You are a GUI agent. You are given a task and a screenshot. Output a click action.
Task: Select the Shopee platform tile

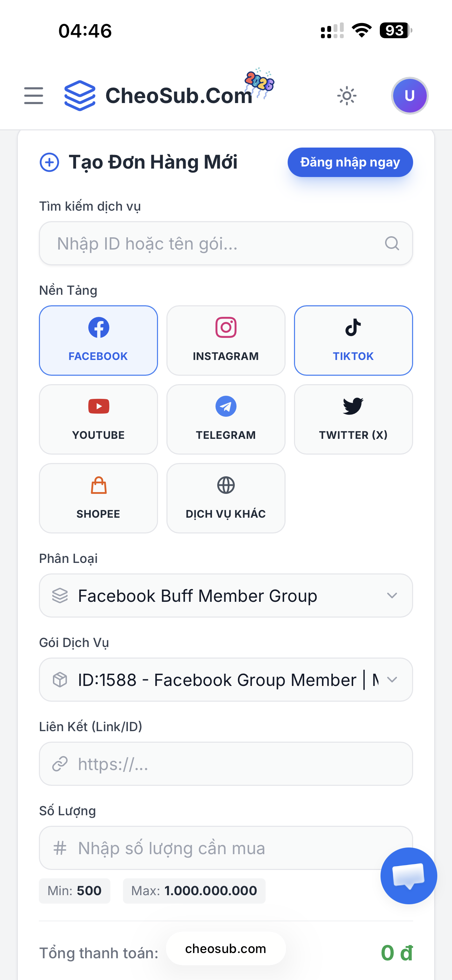tap(98, 498)
